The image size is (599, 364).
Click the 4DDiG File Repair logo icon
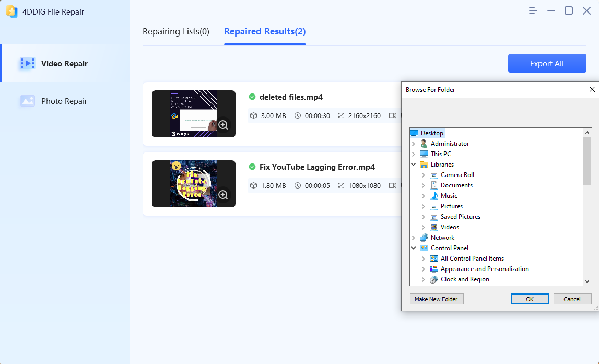[x=12, y=11]
